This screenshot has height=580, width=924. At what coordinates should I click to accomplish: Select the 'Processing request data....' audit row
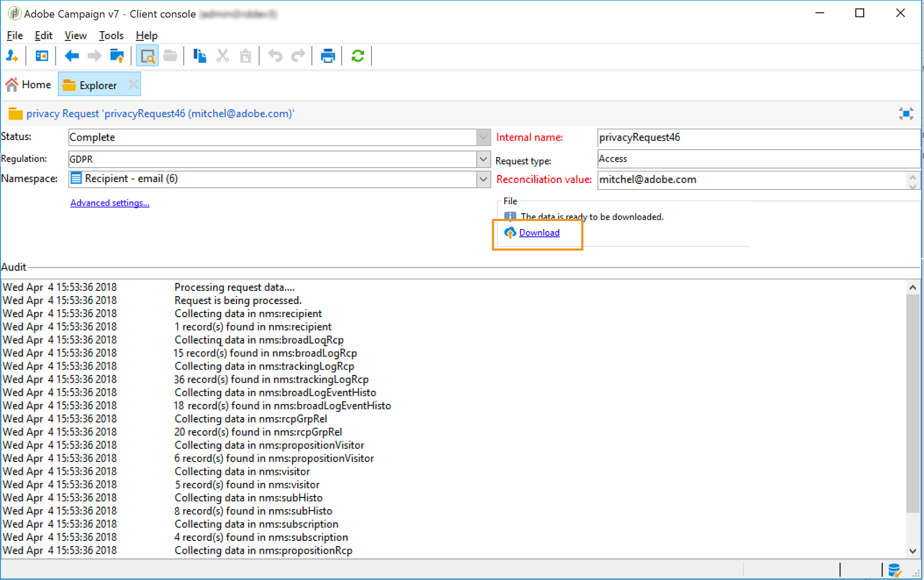(453, 287)
